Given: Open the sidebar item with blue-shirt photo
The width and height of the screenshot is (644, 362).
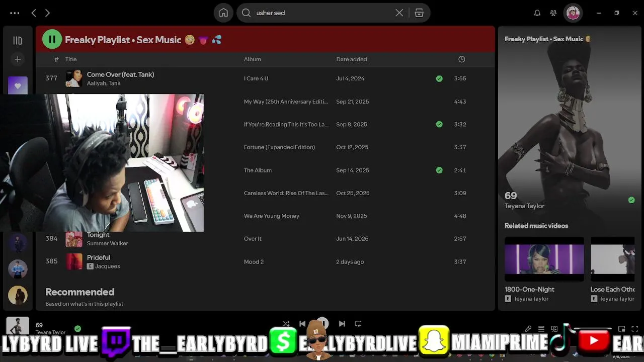Looking at the screenshot, I should (x=18, y=269).
